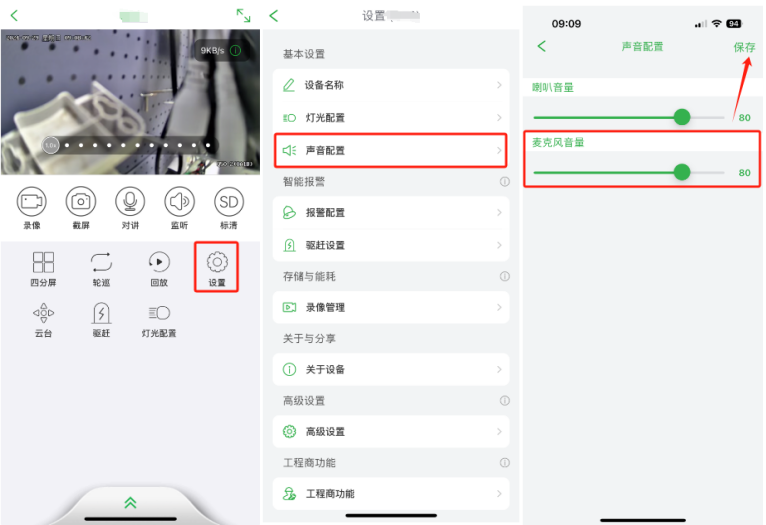Switch video quality with SD 标清 icon

pyautogui.click(x=229, y=201)
